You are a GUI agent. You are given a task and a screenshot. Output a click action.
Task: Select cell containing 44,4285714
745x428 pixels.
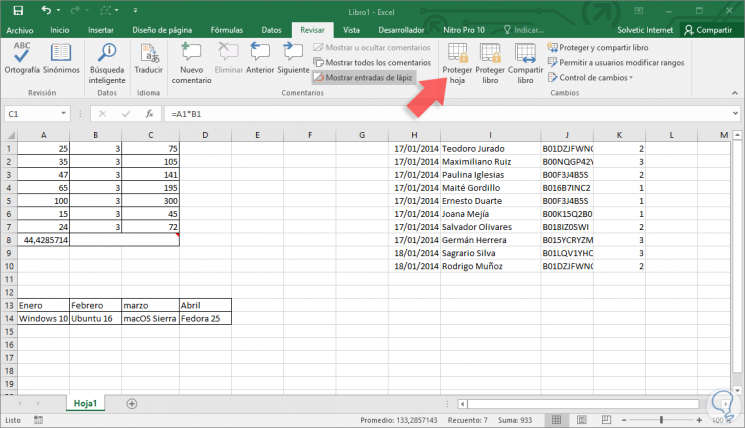tap(43, 240)
